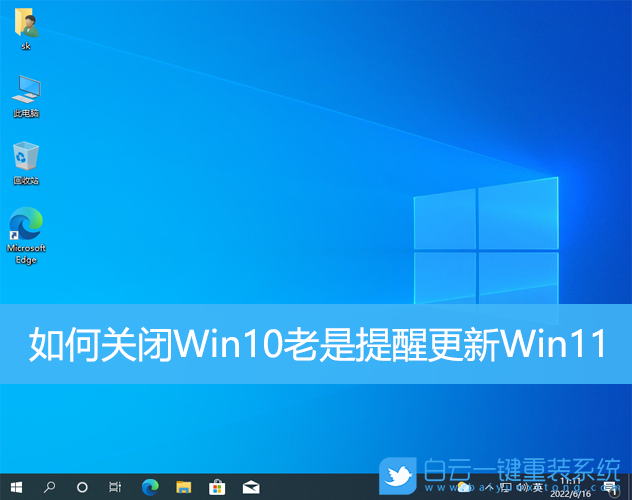This screenshot has height=500, width=632.
Task: Show hidden tray icons arrow
Action: pos(489,487)
